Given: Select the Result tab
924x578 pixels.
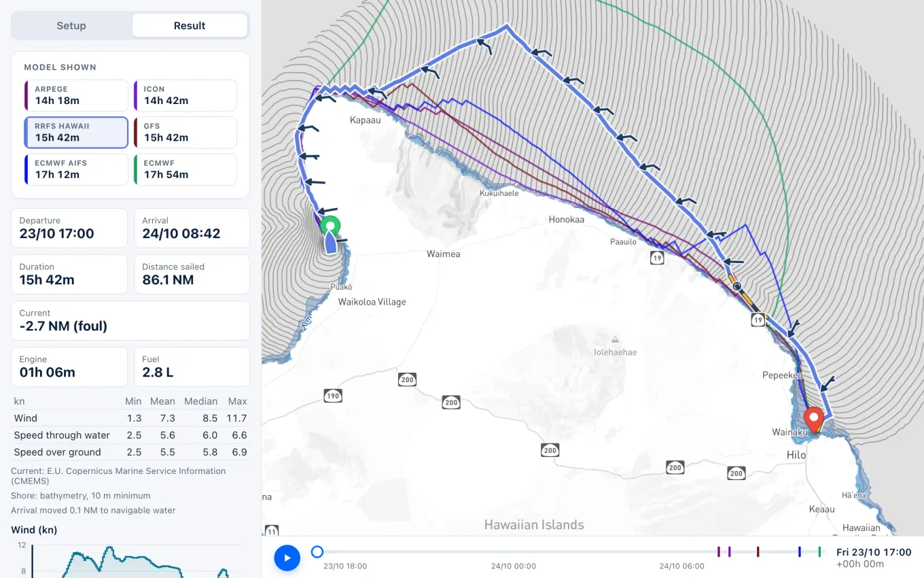Looking at the screenshot, I should point(190,26).
